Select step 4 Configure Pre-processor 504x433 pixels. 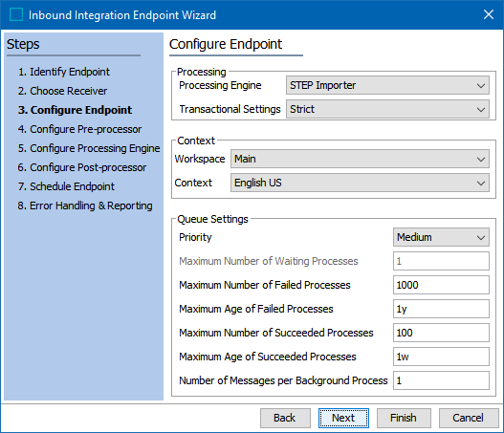(x=79, y=129)
